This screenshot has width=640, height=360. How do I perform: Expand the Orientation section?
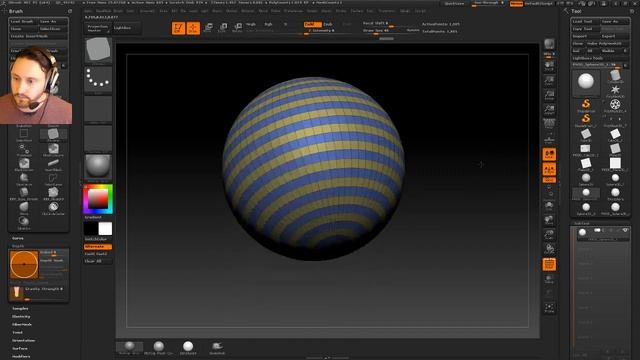click(23, 340)
